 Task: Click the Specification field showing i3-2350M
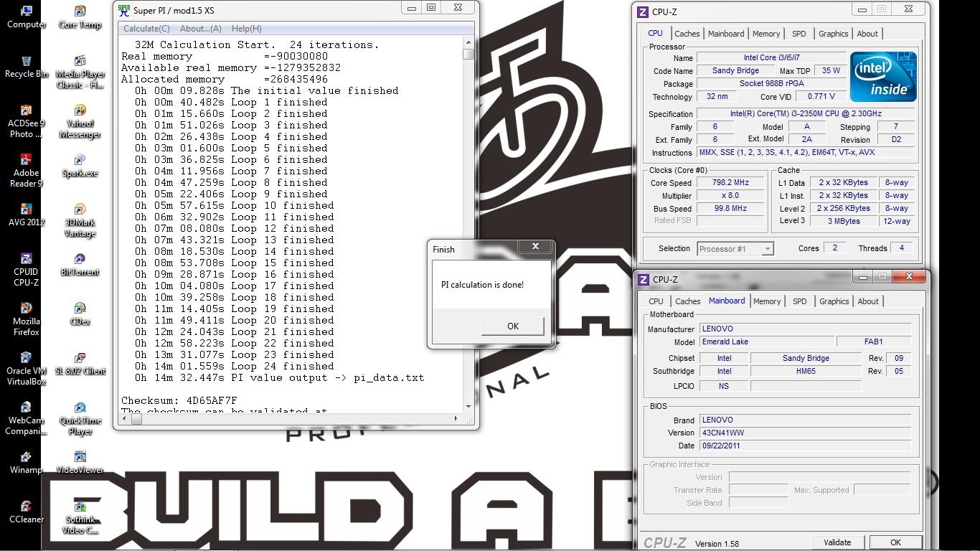point(806,114)
